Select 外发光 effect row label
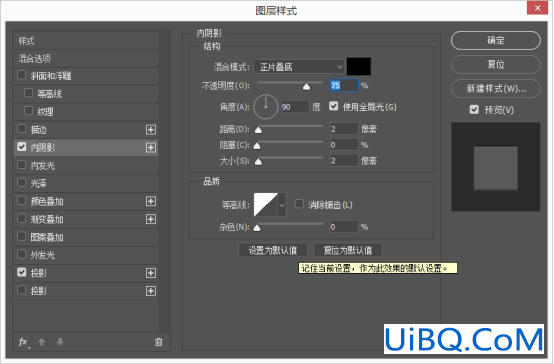This screenshot has width=554, height=364. [x=43, y=256]
